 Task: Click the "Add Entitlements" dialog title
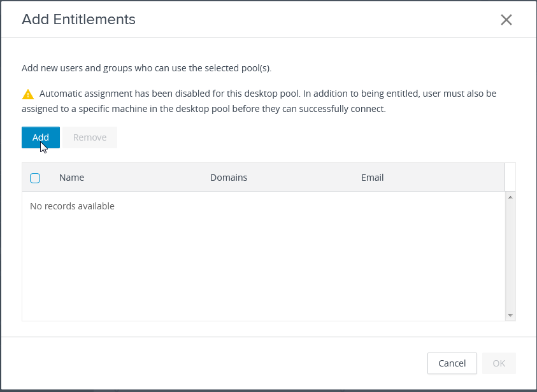tap(78, 20)
